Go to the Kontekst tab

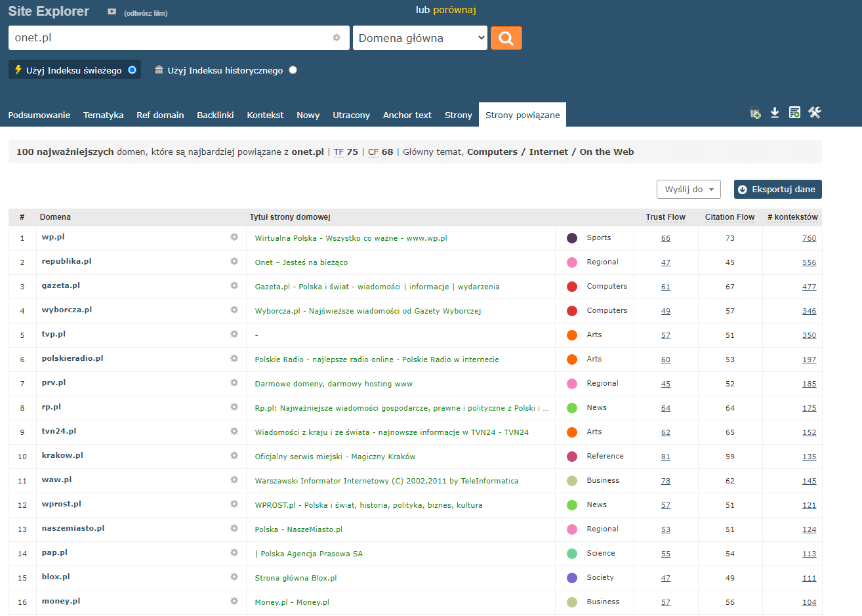pos(265,115)
